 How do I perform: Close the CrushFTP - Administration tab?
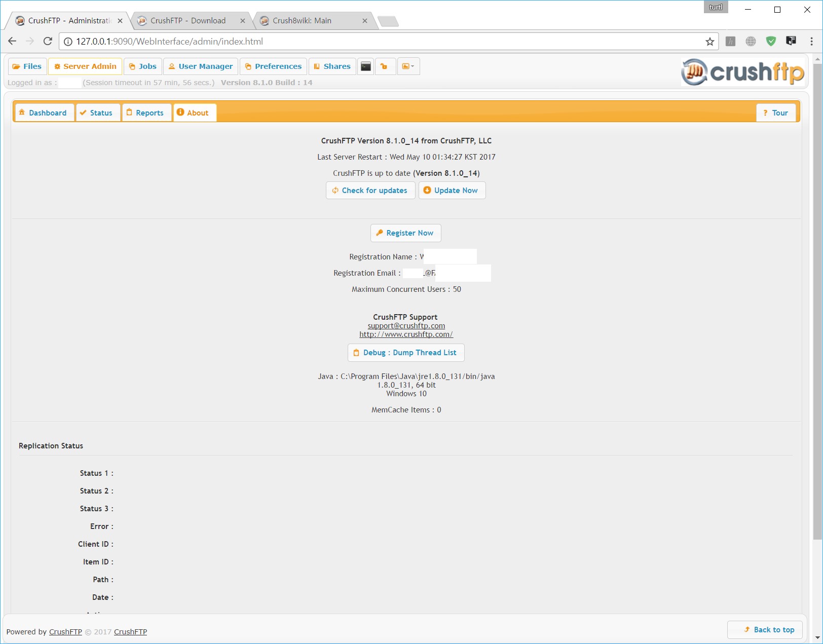click(120, 21)
